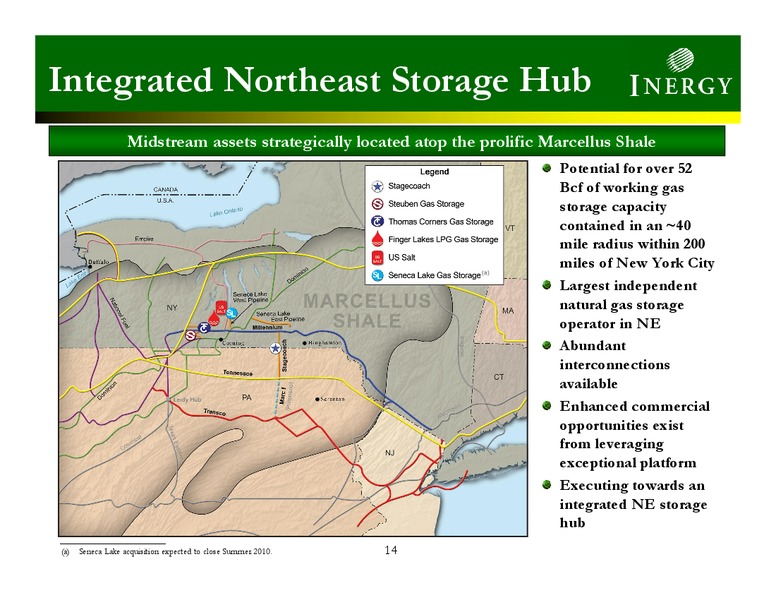Screen dimensions: 776x600
Task: Click the Thomas Corners legend icon
Action: pos(378,222)
